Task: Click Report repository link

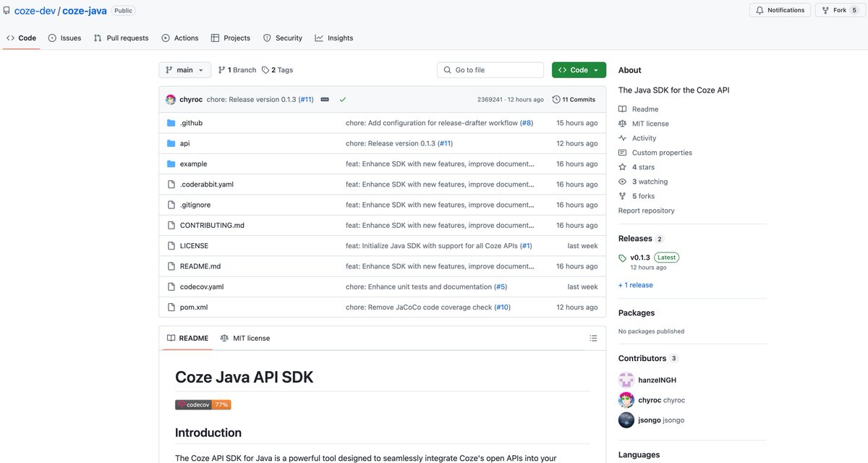Action: pos(647,211)
